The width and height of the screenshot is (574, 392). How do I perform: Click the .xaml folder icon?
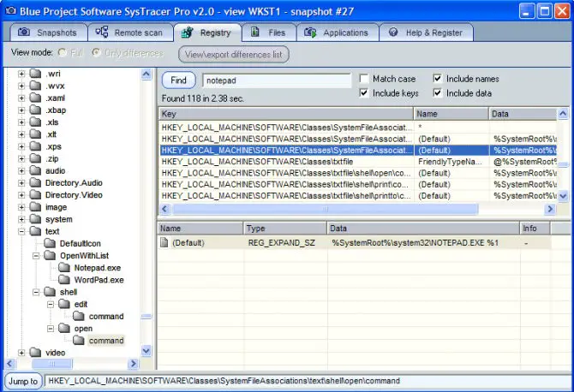(x=35, y=98)
